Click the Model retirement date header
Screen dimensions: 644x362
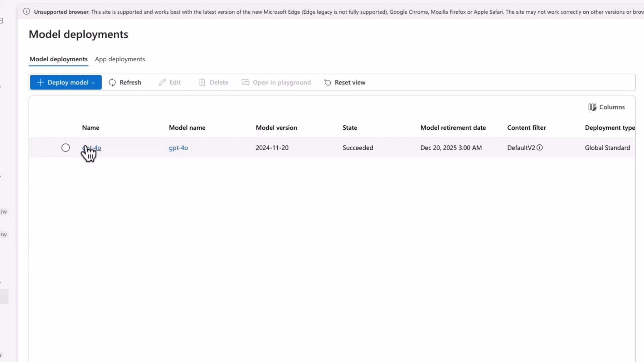453,127
